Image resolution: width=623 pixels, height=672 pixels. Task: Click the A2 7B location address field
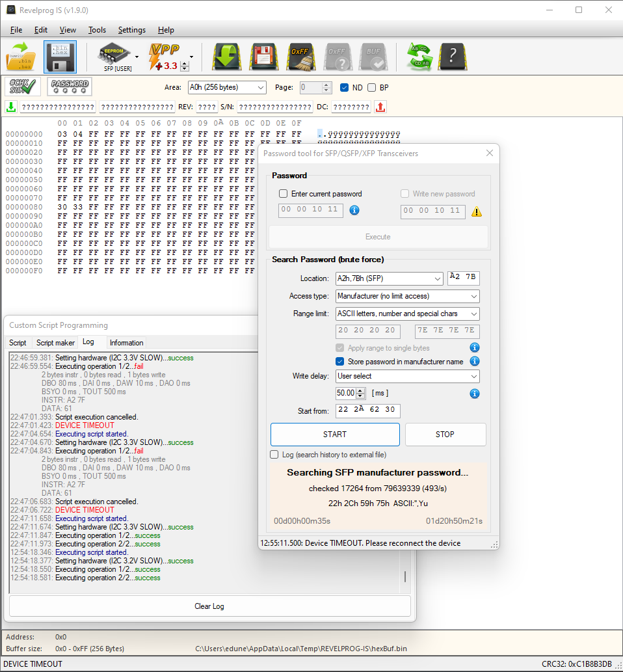463,278
